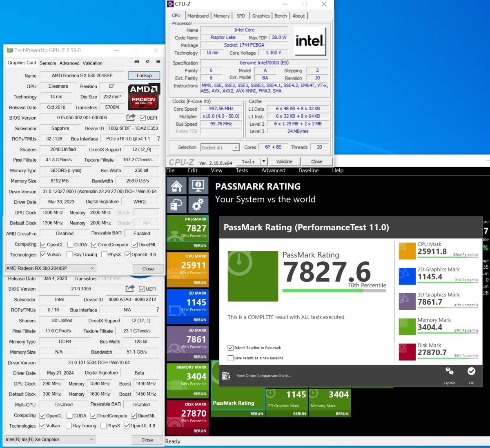Image resolution: width=490 pixels, height=448 pixels.
Task: Toggle DirectML checkbox in the Intel Iris Xe window
Action: coord(134,416)
